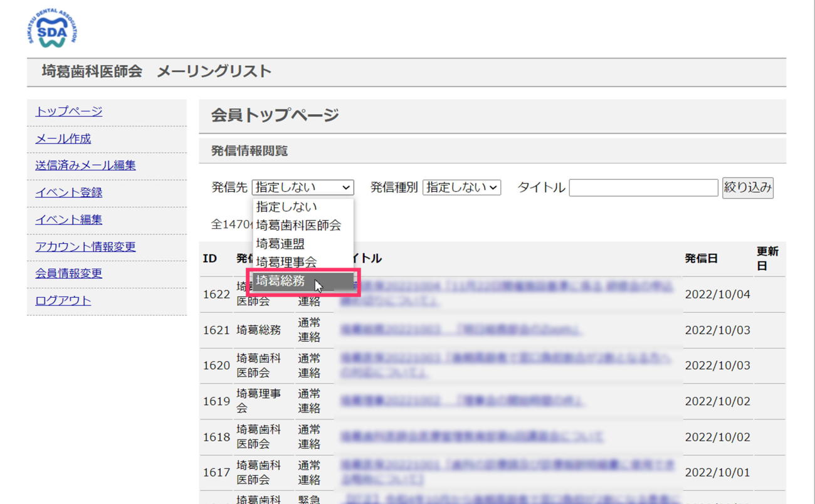Screen dimensions: 815x504
Task: Choose 指定しない in the open list
Action: point(287,207)
